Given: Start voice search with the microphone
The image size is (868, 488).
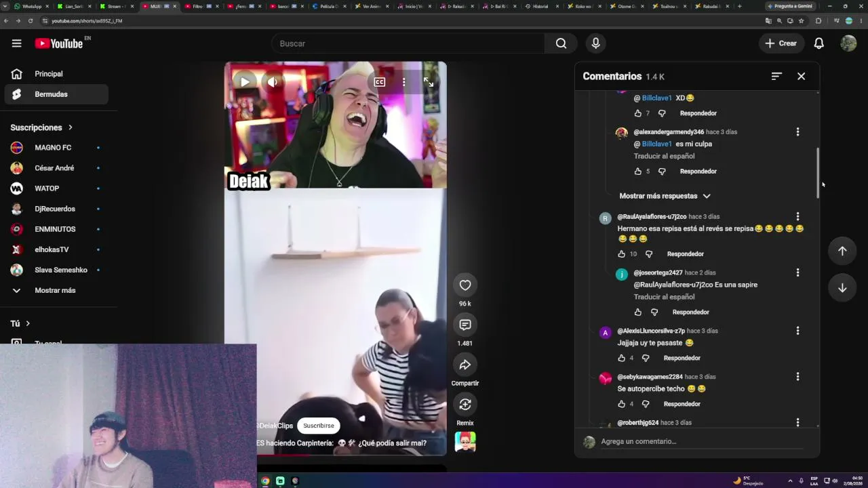Looking at the screenshot, I should pyautogui.click(x=595, y=43).
